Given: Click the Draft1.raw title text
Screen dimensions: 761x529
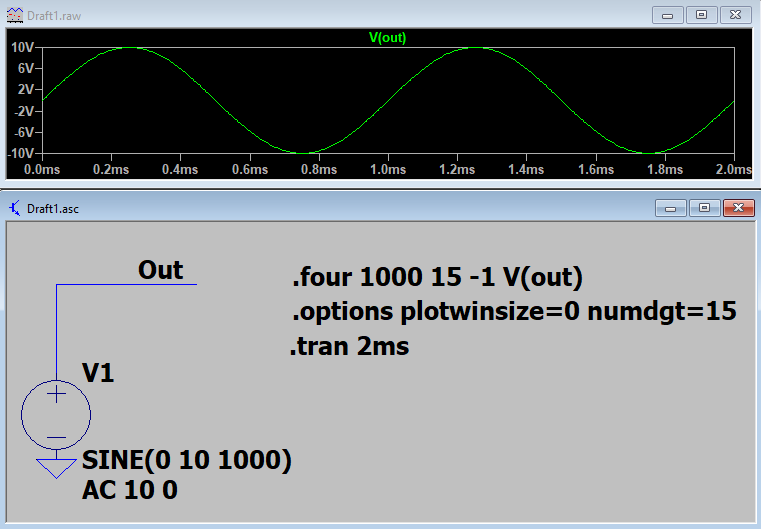Looking at the screenshot, I should (x=54, y=16).
